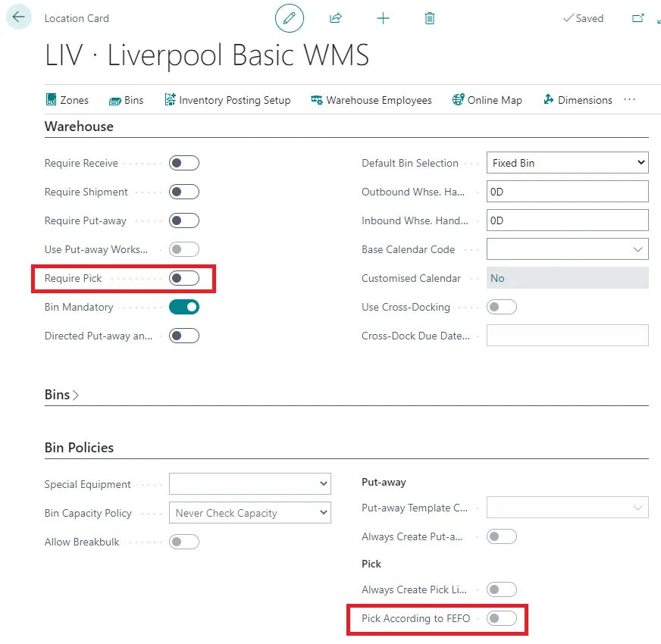661x644 pixels.
Task: Go back with the arrow button
Action: click(x=18, y=17)
